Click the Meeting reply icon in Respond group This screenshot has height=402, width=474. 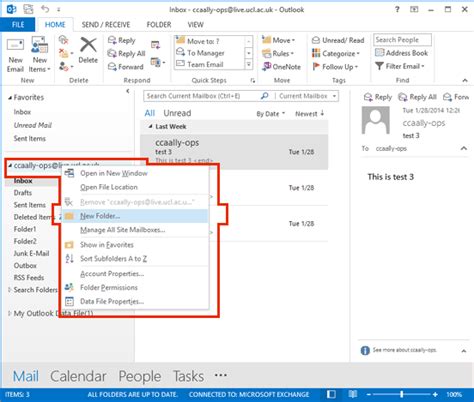pos(155,45)
